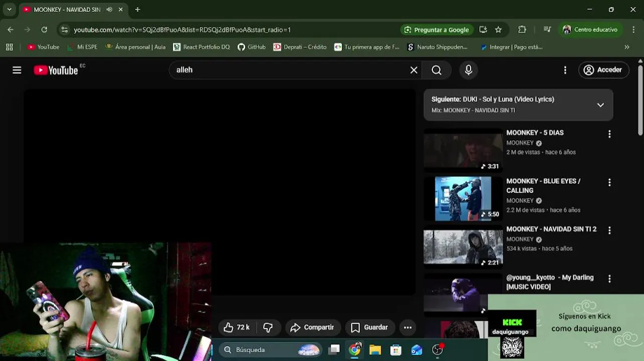
Task: Close the MOONKEY - NAVIDAD SIN tab
Action: coord(120,10)
